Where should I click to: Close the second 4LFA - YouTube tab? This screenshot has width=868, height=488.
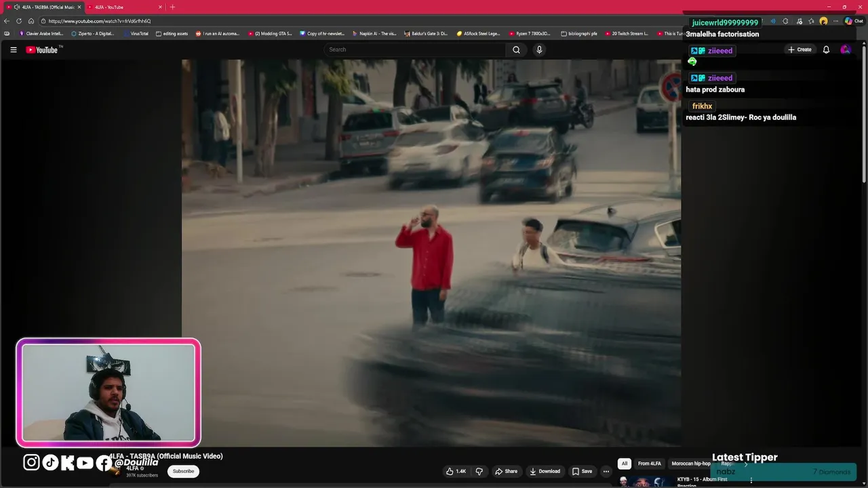click(x=160, y=7)
